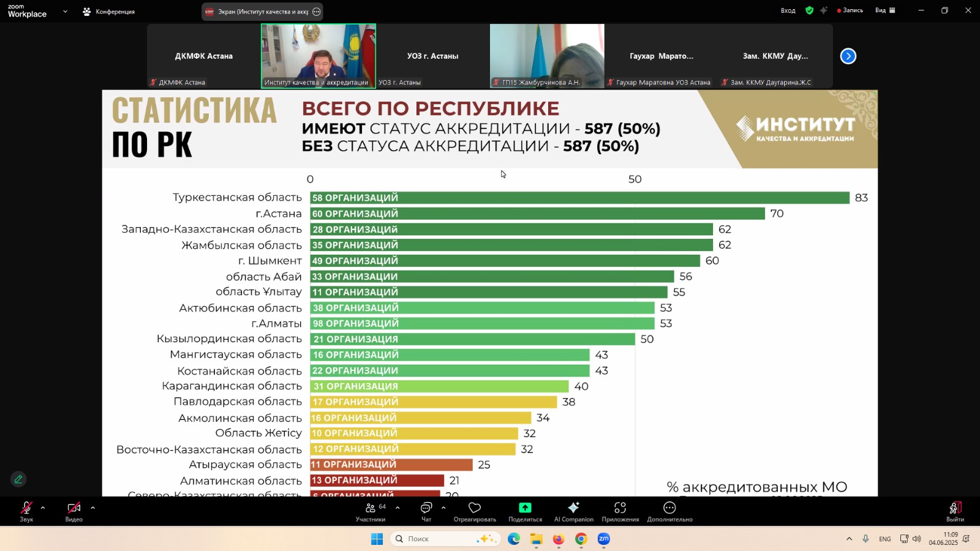Open Google Chrome from the taskbar

(x=581, y=539)
